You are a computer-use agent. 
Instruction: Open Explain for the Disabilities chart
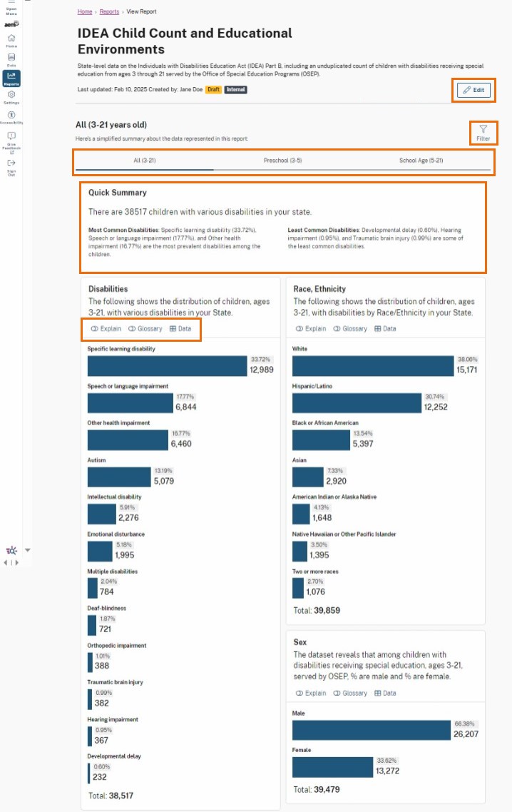[x=106, y=328]
